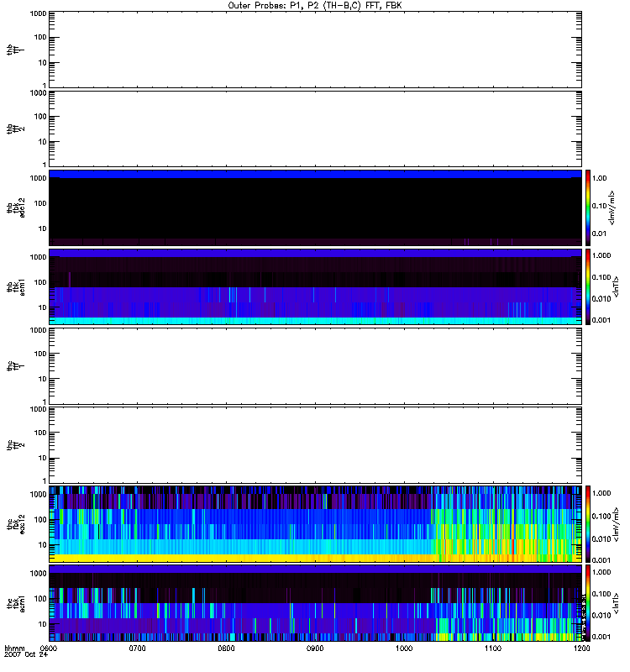The image size is (630, 672).
Task: Click the '10' y-tick of thc fff 1 panel
Action: pyautogui.click(x=43, y=379)
